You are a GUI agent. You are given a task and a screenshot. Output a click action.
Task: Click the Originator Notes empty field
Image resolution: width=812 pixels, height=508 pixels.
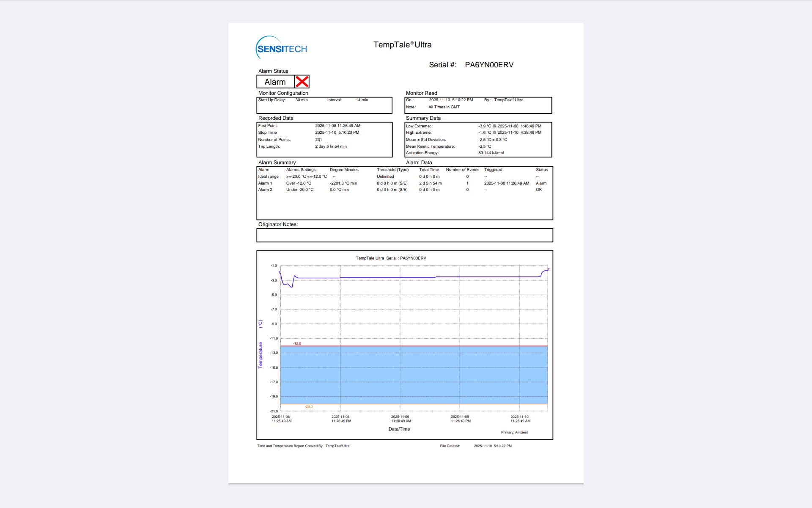404,235
